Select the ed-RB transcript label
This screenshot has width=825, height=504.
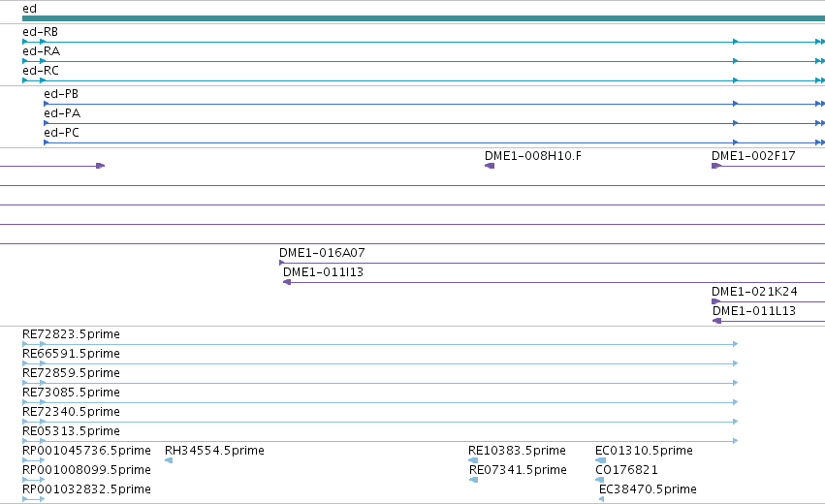[40, 32]
